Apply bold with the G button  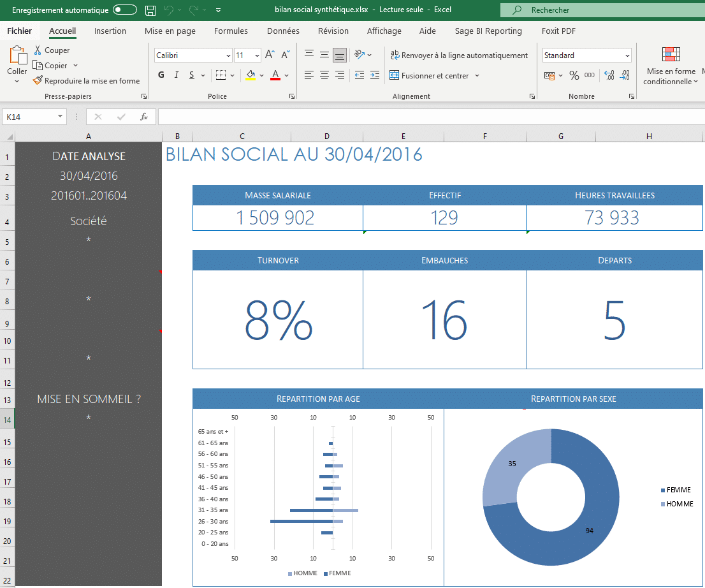(x=161, y=75)
